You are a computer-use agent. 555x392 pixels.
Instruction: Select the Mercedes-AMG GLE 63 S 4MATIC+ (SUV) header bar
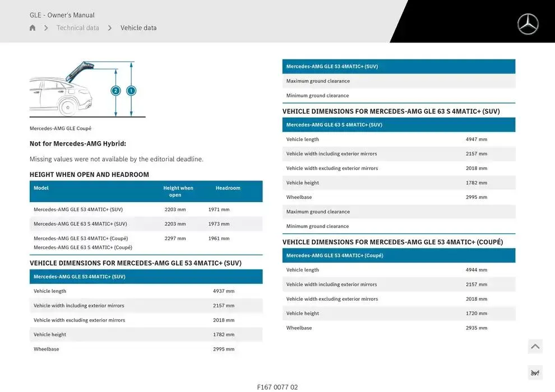coord(398,125)
